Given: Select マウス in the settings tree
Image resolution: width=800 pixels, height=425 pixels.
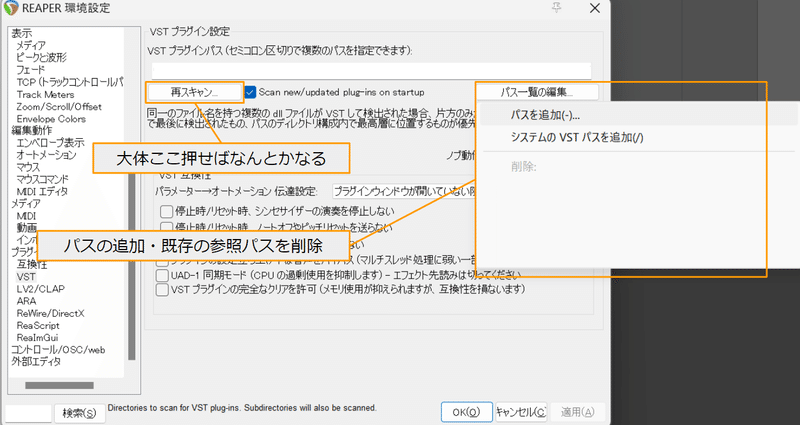Looking at the screenshot, I should [x=28, y=167].
